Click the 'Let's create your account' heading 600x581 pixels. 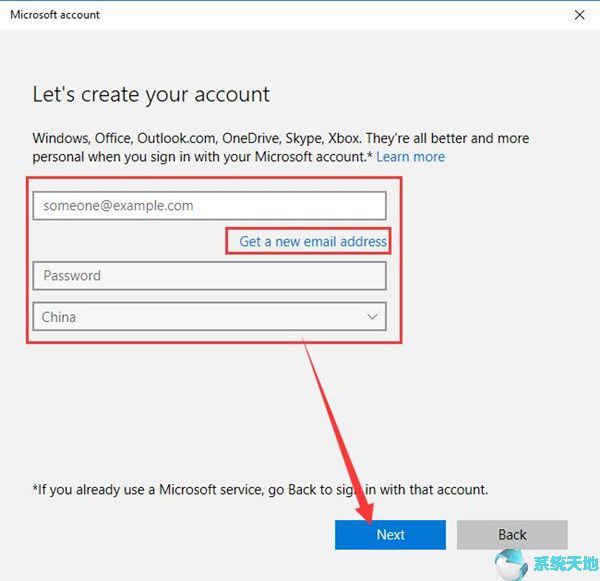(x=151, y=96)
